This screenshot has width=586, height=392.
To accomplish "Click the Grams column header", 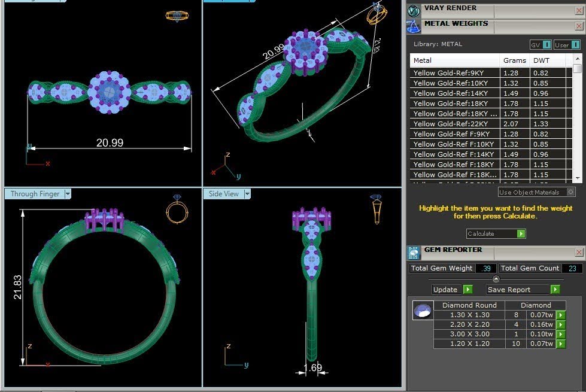I will (514, 60).
